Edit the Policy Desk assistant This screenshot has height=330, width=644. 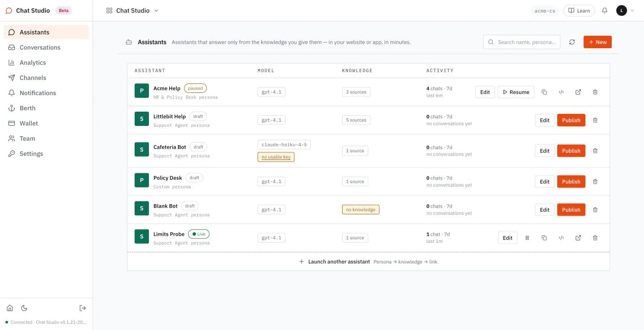tap(545, 182)
